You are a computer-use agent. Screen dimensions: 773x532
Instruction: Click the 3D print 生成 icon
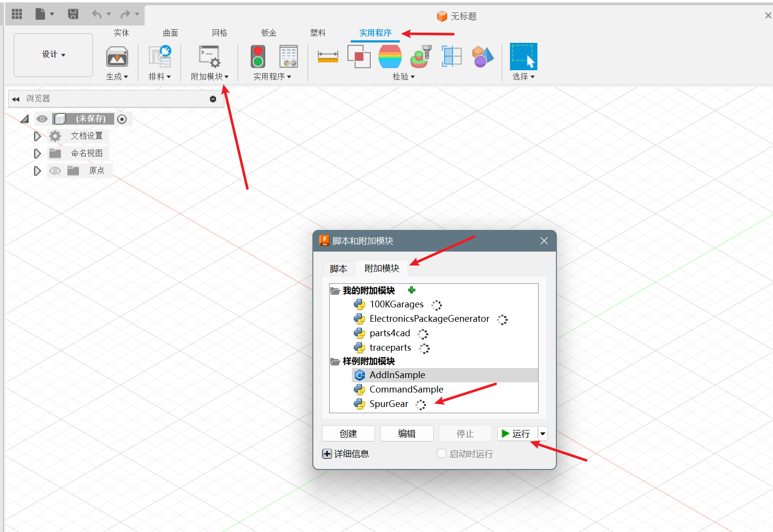pyautogui.click(x=117, y=57)
